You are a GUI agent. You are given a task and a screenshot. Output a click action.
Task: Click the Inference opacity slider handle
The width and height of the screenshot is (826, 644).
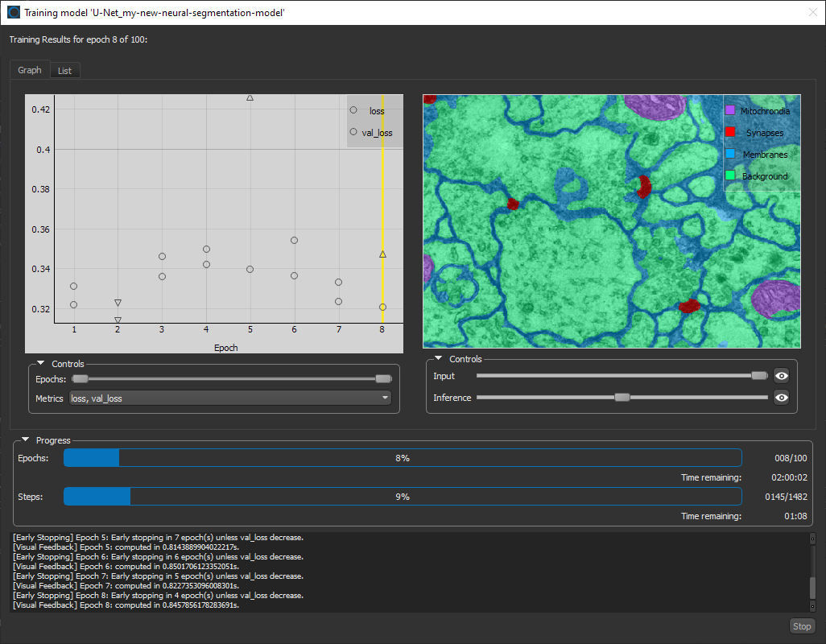pos(622,397)
